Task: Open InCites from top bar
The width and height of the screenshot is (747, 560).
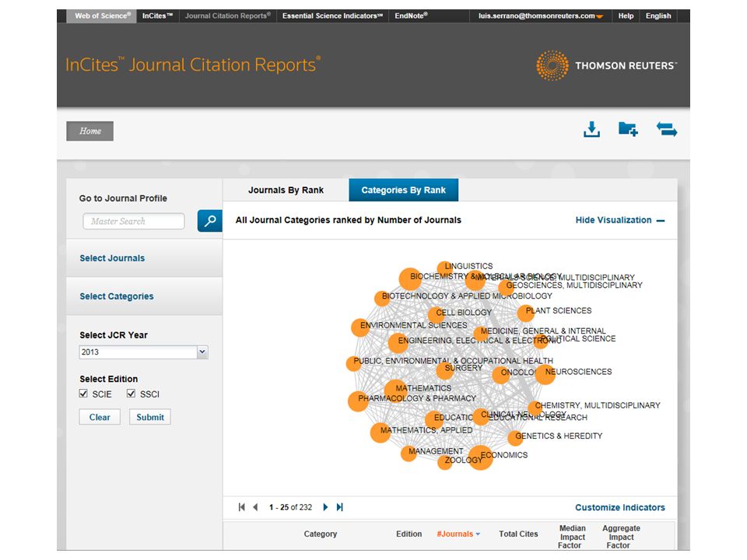Action: (x=158, y=16)
